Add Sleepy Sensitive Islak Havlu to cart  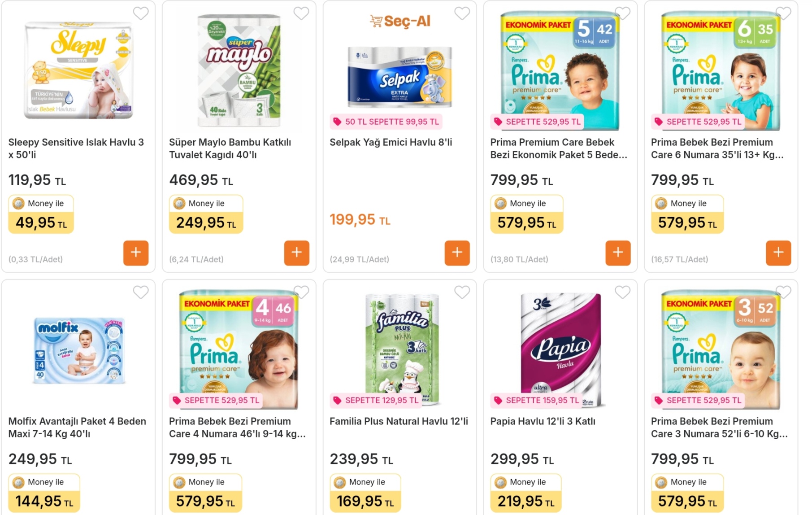point(136,253)
